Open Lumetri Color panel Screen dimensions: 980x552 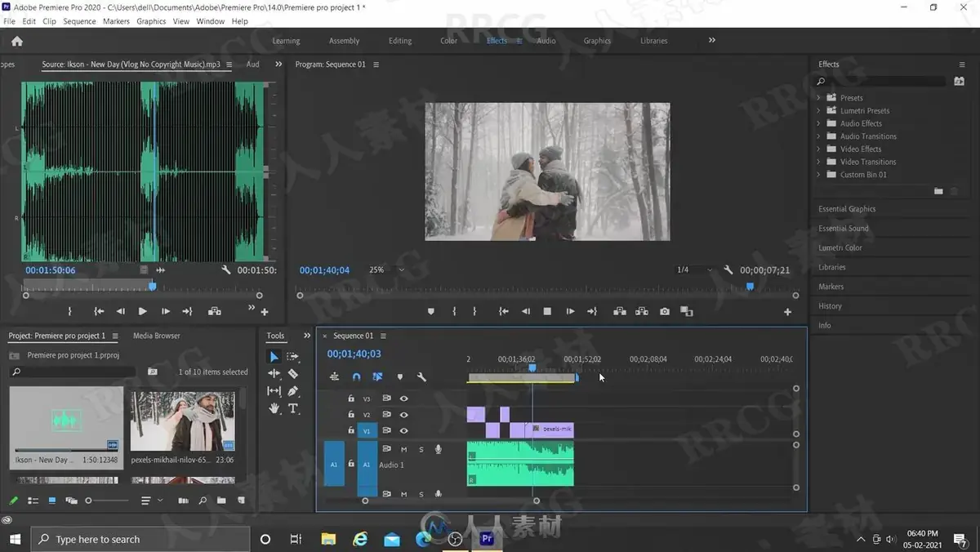point(840,248)
